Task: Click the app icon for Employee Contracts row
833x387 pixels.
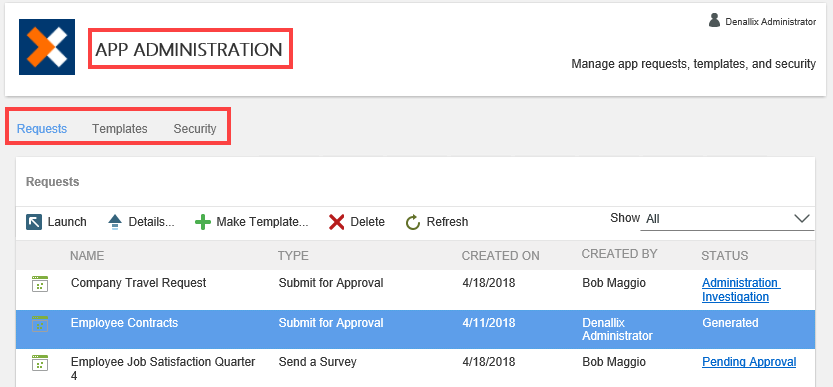Action: coord(40,324)
